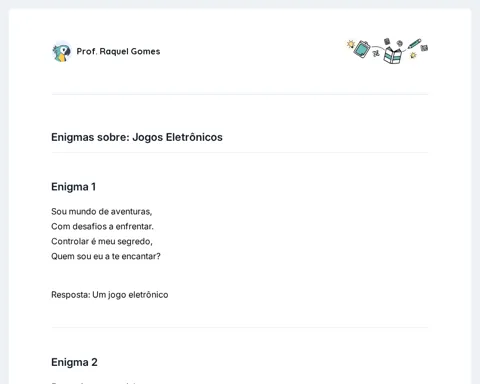
Task: Click the teal pencil illustration
Action: (x=414, y=44)
